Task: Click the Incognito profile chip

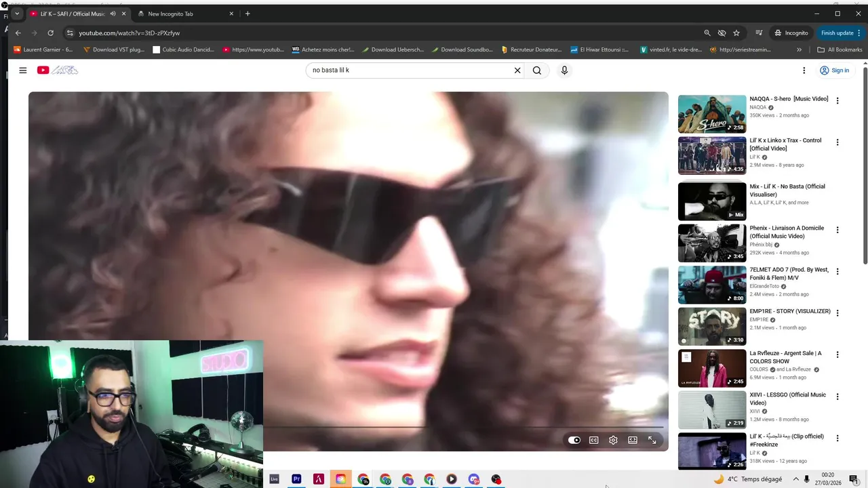Action: pos(791,33)
